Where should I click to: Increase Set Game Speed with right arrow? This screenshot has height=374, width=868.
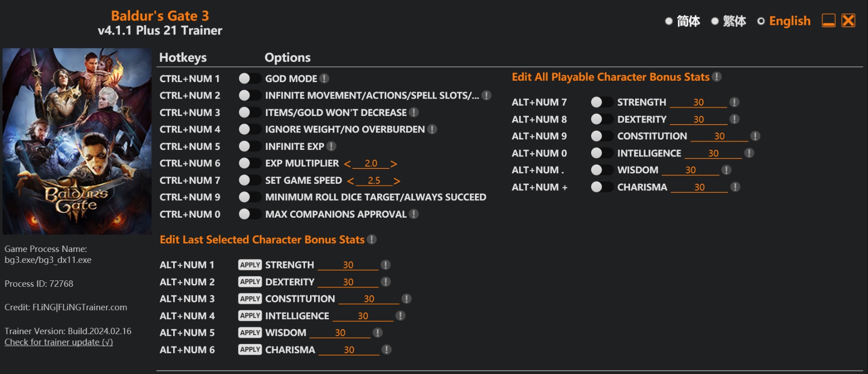[x=397, y=181]
